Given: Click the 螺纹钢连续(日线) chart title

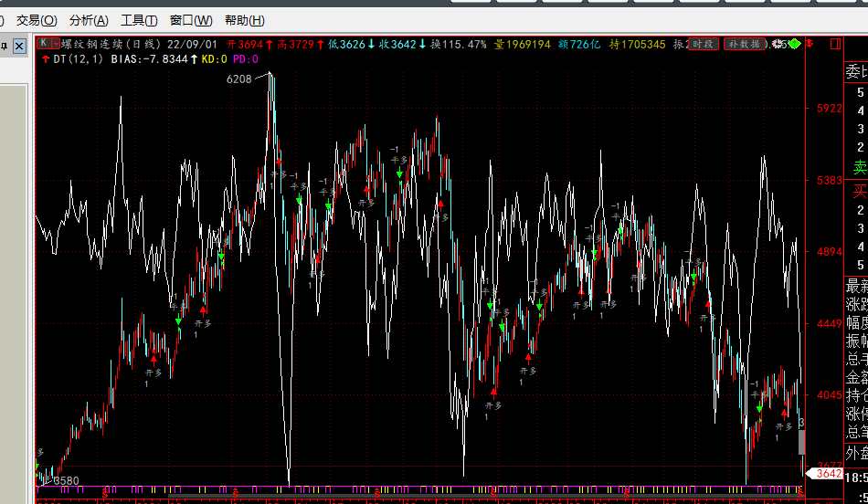Looking at the screenshot, I should 111,44.
